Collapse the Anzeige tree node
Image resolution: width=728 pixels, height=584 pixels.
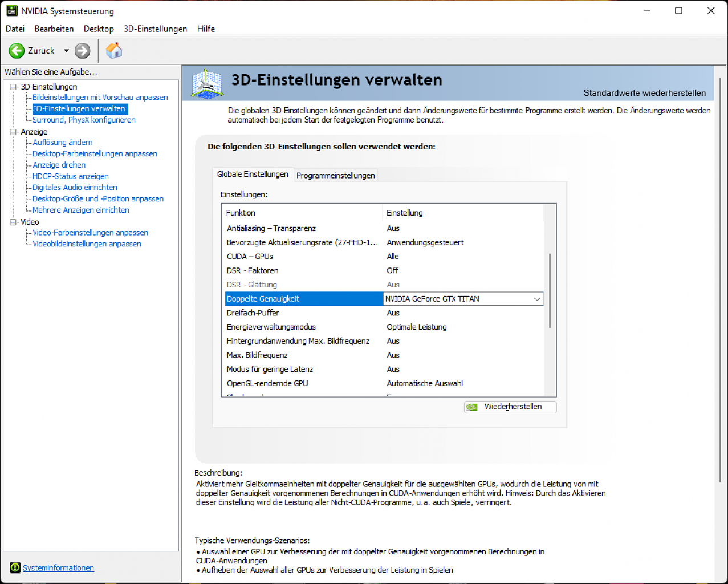13,132
